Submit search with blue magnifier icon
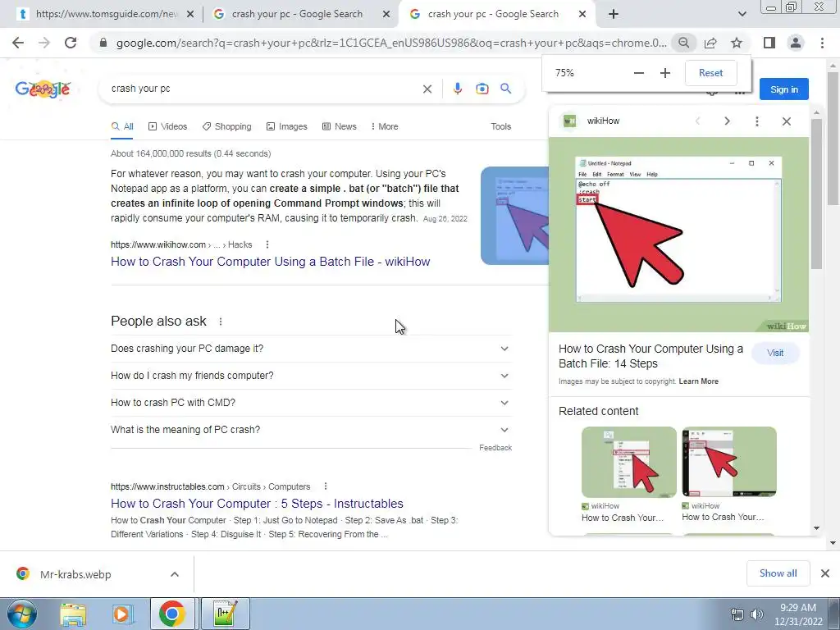Viewport: 840px width, 630px height. [505, 89]
